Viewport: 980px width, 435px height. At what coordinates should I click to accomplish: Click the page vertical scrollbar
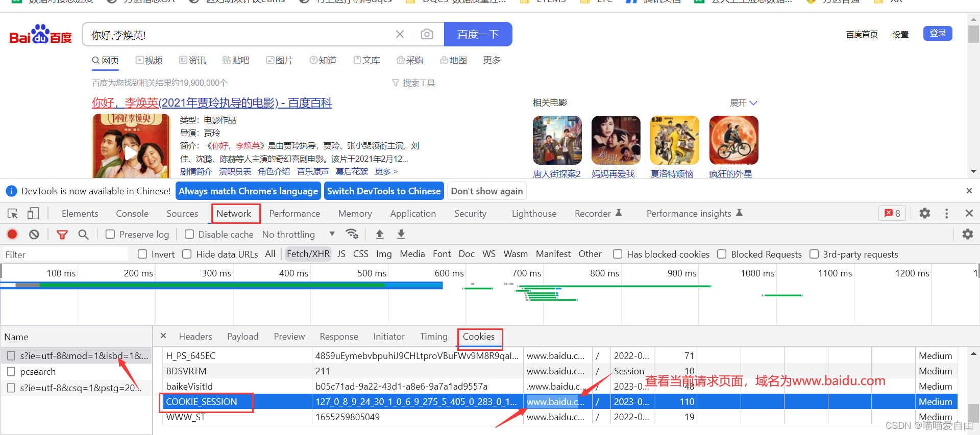[x=973, y=97]
